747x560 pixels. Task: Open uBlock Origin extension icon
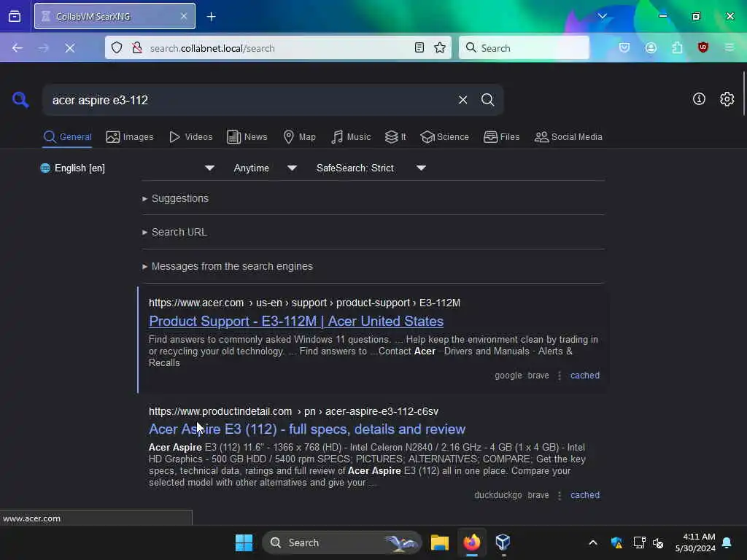703,47
